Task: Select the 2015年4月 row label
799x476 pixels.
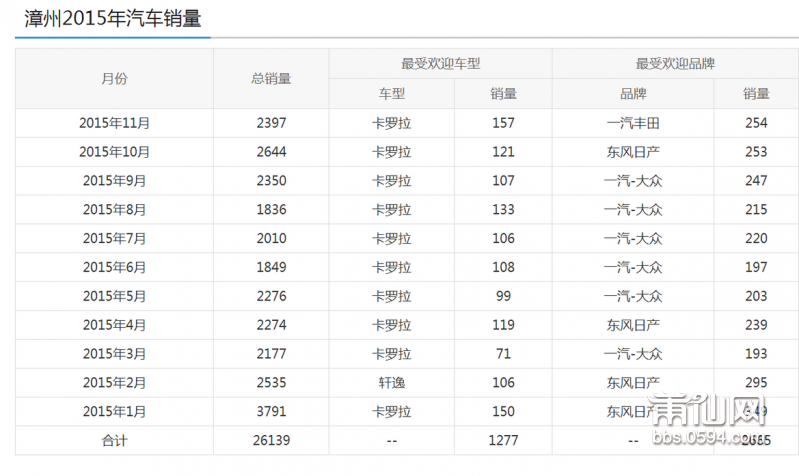Action: [114, 325]
